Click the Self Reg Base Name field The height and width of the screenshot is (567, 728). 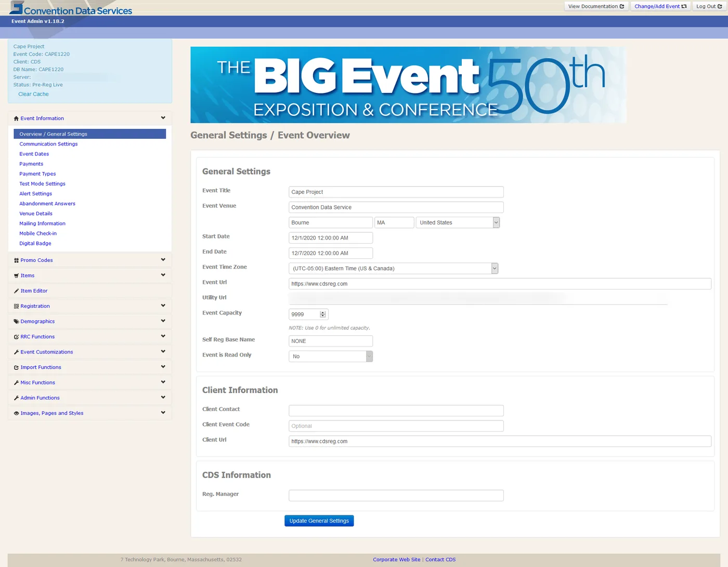coord(331,341)
